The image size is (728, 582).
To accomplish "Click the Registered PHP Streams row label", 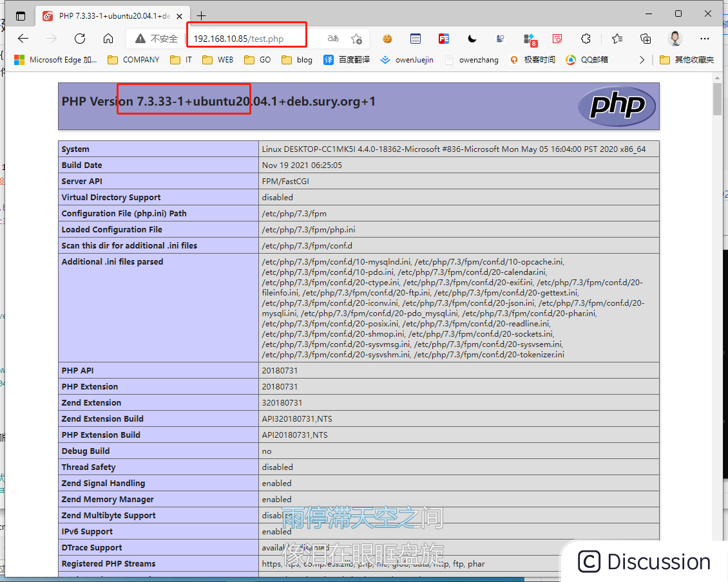I will point(108,564).
